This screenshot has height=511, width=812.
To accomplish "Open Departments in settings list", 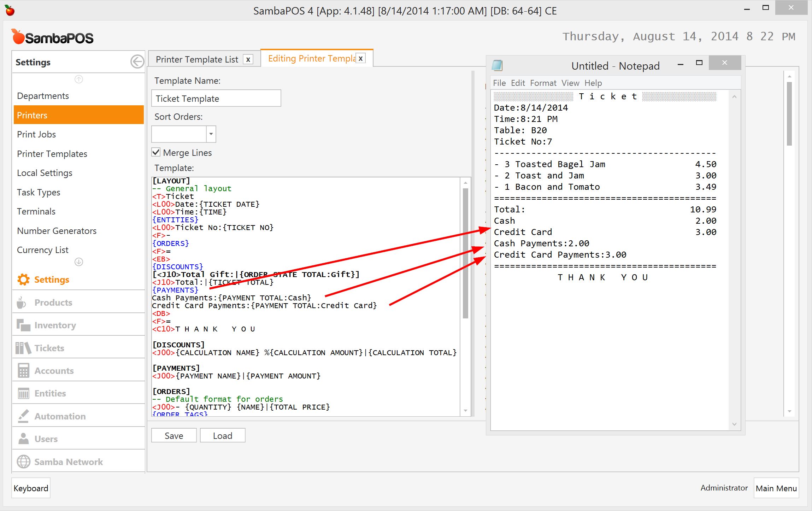I will [78, 96].
